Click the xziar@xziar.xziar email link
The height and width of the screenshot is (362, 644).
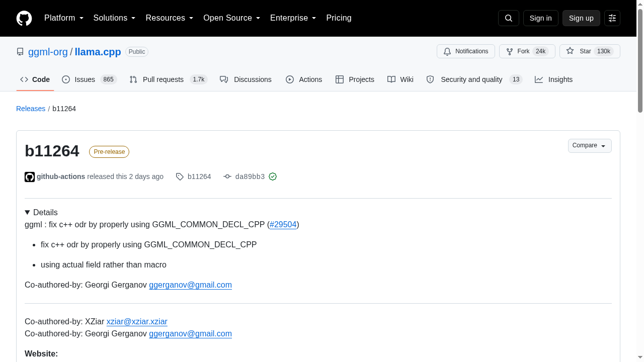(x=137, y=321)
